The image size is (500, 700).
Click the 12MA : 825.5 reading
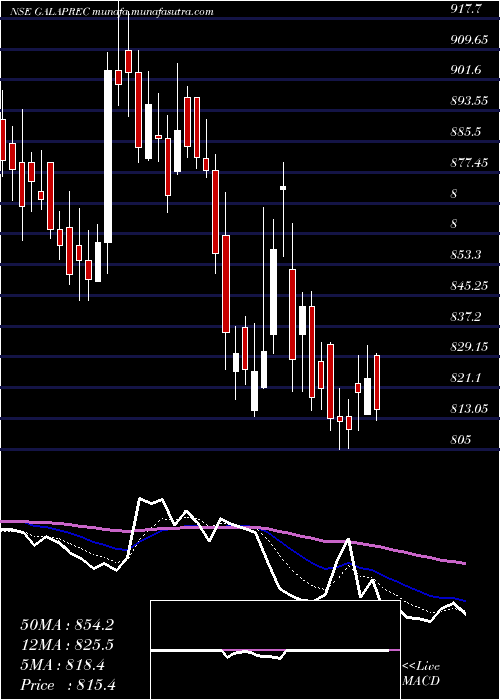tap(67, 645)
